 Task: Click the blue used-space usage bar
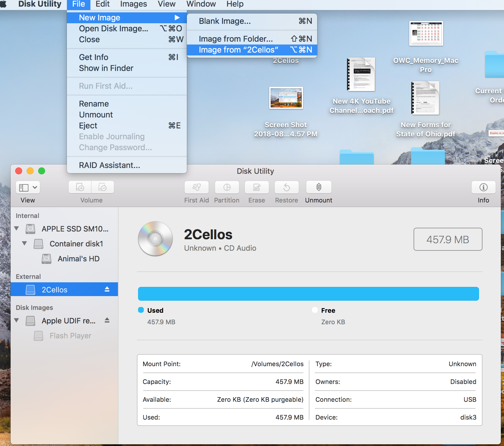pos(308,294)
